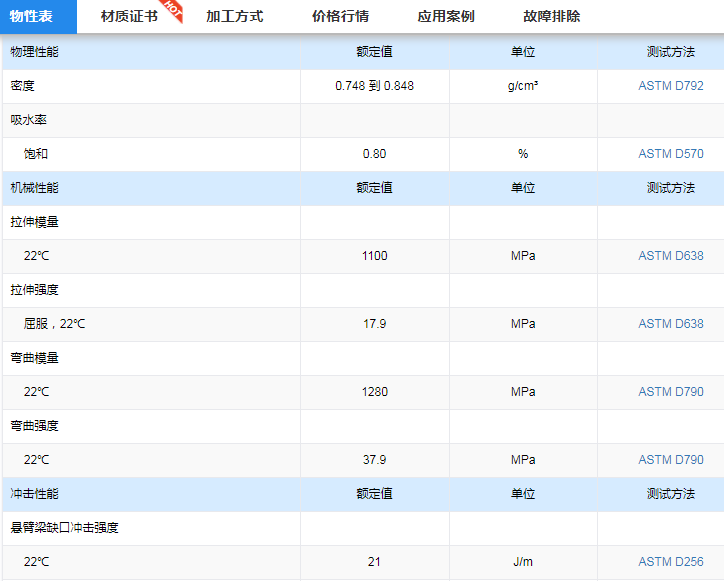
Task: Click the 机械性能 section header
Action: coord(35,188)
